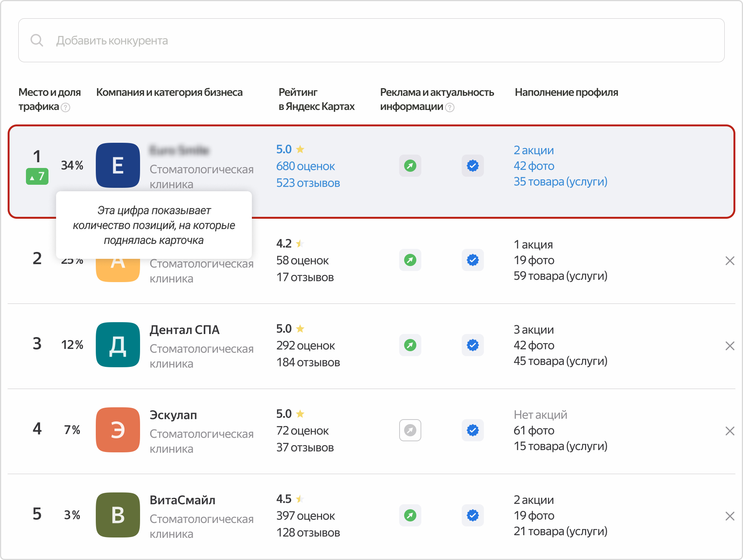The width and height of the screenshot is (743, 560).
Task: Expand the ranking change badge showing ▲7
Action: pyautogui.click(x=37, y=176)
